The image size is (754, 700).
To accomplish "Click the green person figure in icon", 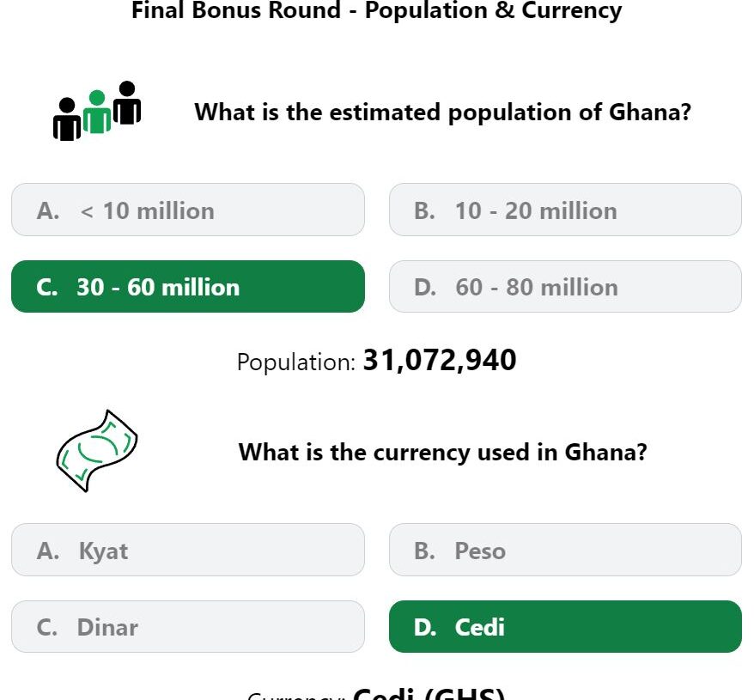I will click(x=97, y=112).
